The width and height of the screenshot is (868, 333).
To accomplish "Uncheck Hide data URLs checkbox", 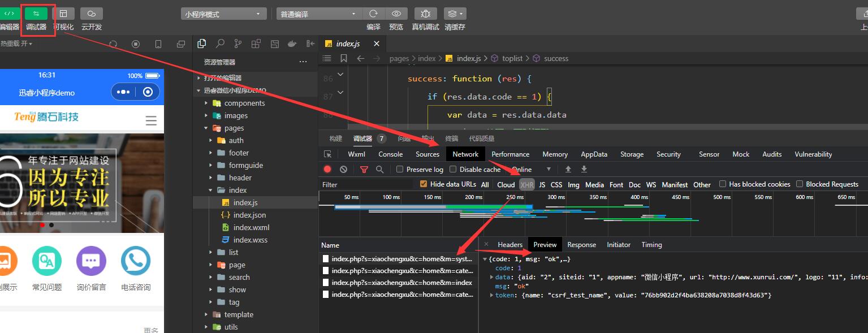I will pyautogui.click(x=424, y=184).
